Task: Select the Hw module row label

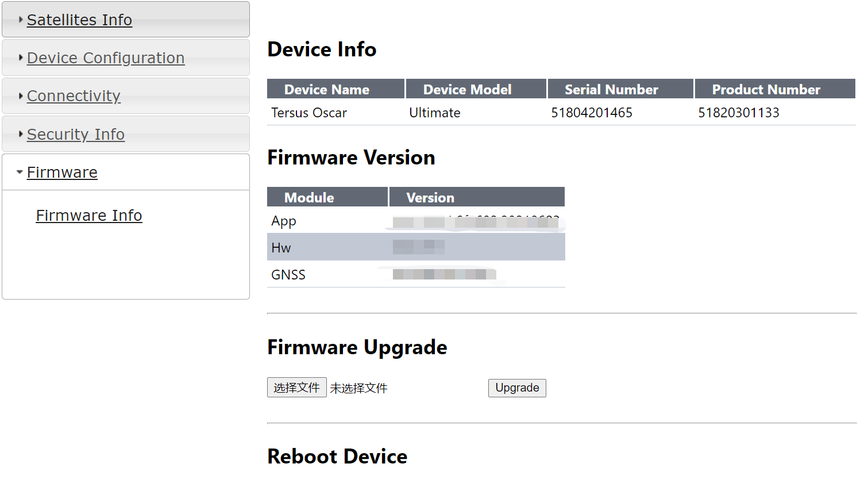Action: click(x=281, y=248)
